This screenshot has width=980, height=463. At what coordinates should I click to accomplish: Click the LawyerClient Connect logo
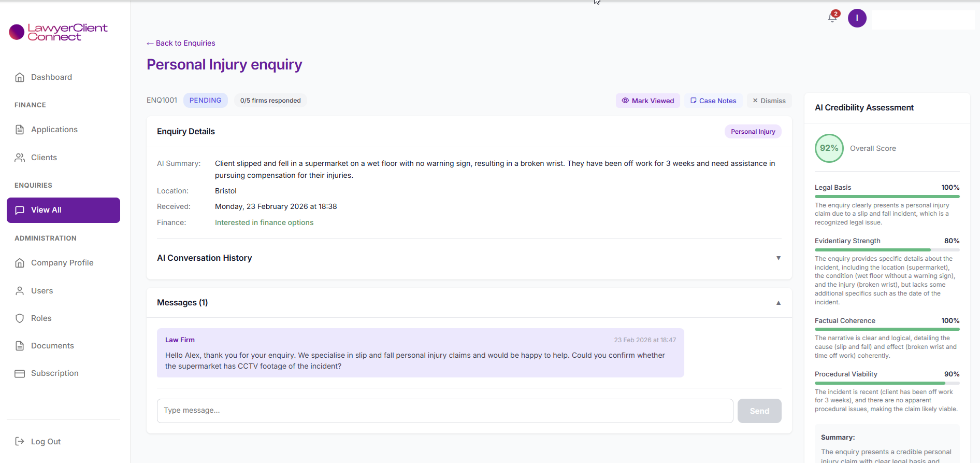[x=58, y=32]
